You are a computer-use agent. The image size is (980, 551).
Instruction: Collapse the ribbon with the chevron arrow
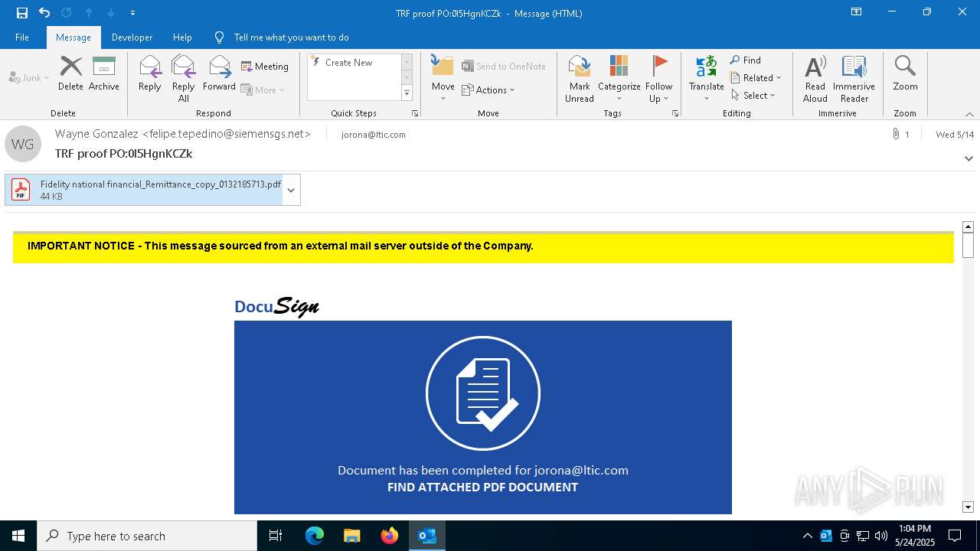point(969,114)
